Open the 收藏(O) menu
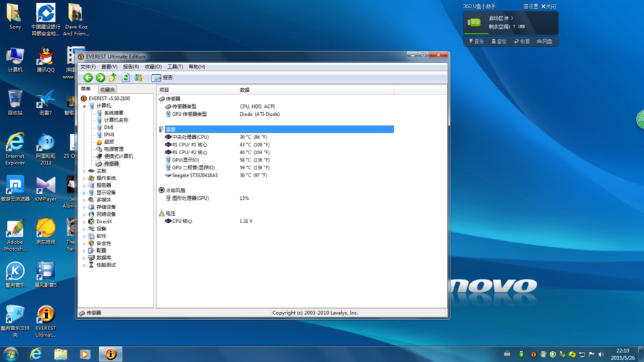Viewport: 644px width, 362px height. 153,67
